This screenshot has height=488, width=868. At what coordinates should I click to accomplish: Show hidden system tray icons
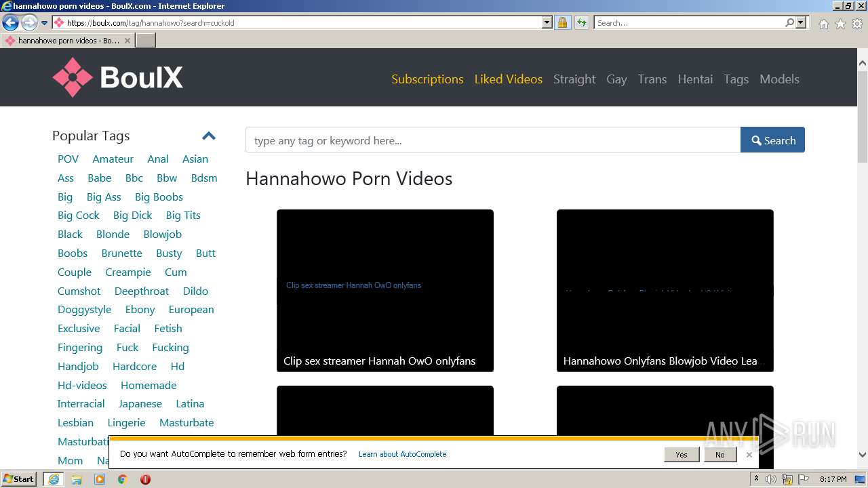(756, 479)
